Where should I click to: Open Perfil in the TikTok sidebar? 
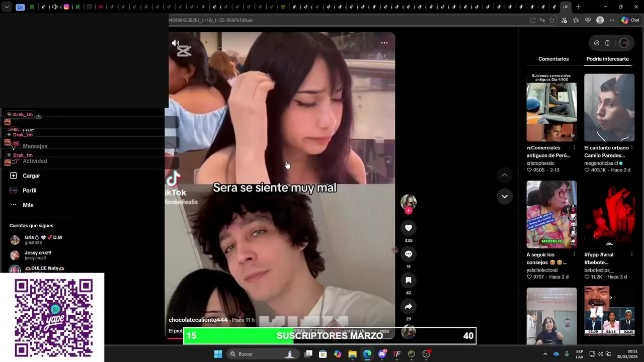point(29,191)
